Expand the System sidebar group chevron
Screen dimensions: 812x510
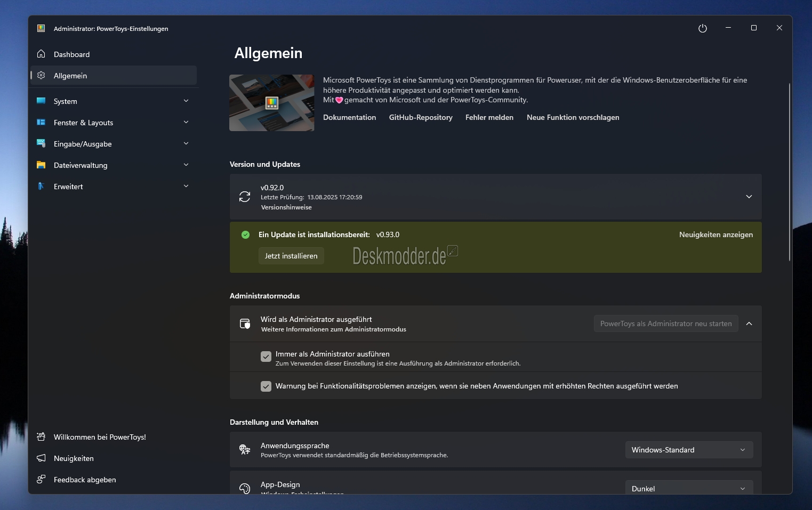point(186,101)
